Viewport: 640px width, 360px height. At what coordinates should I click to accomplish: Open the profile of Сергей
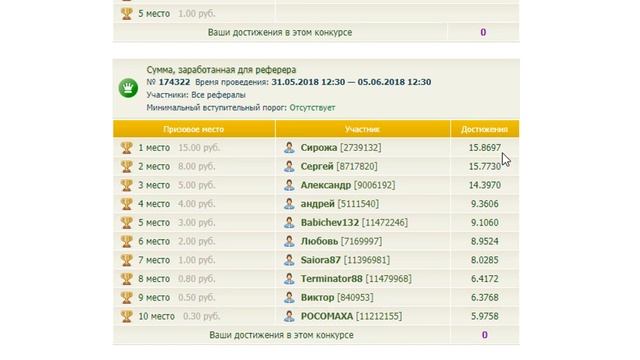coord(317,167)
